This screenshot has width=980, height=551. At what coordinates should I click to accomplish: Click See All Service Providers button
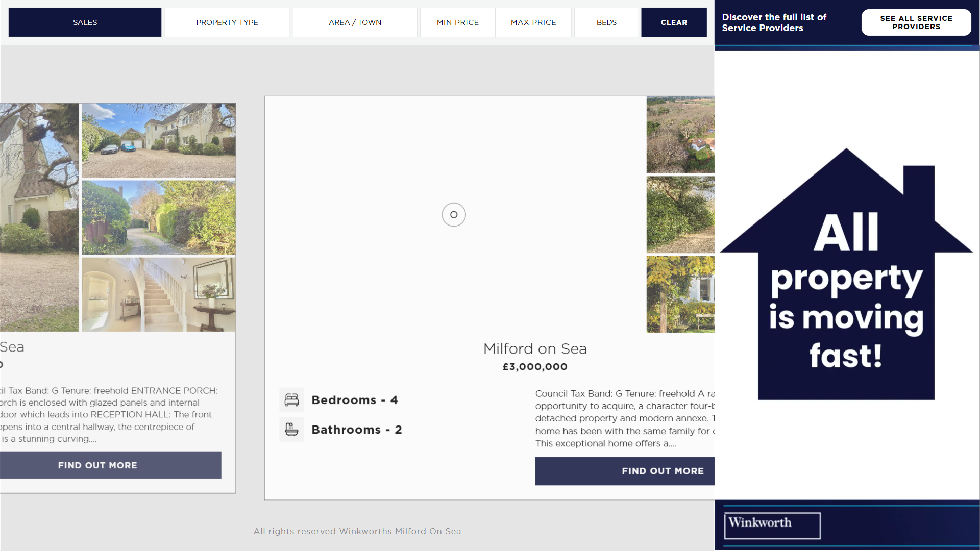916,22
